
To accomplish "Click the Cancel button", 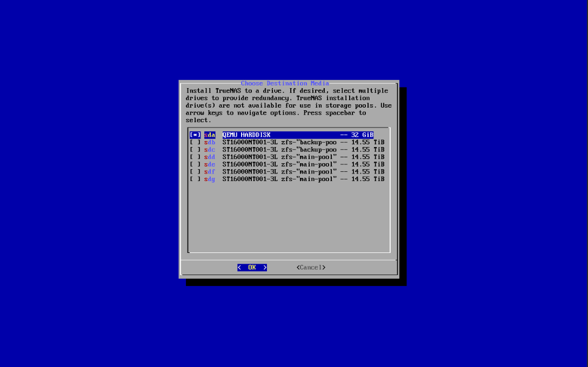I will (311, 268).
